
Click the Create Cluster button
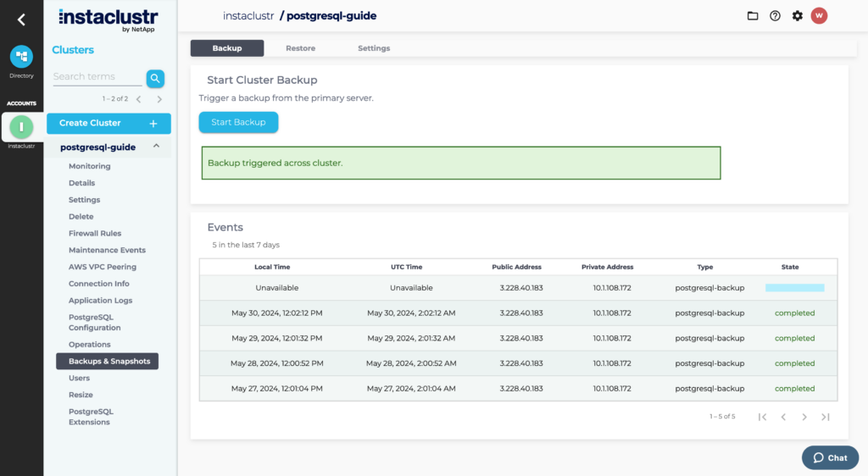(108, 123)
